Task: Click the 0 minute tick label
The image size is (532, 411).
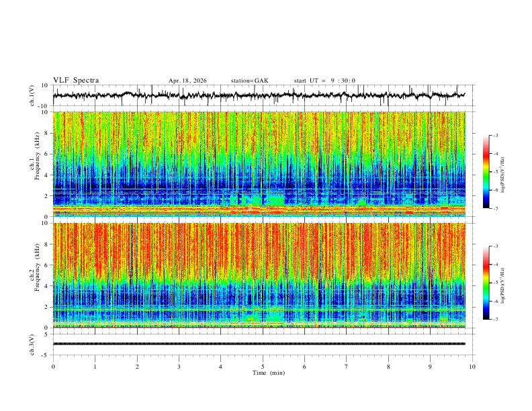Action: [53, 367]
